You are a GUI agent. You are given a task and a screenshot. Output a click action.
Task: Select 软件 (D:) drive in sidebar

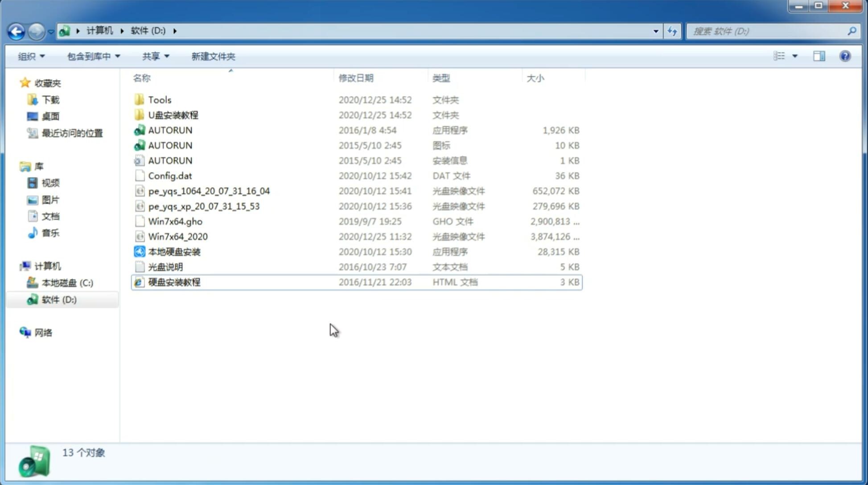[59, 300]
